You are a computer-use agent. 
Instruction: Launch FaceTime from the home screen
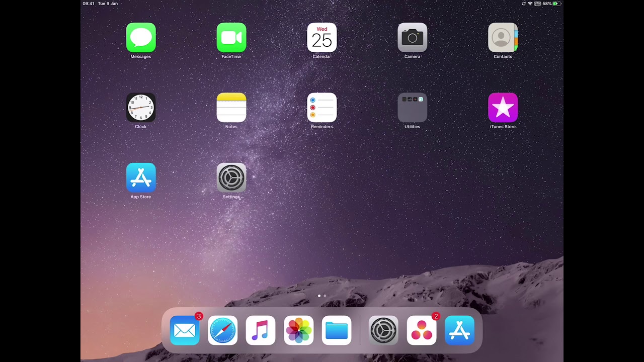231,38
